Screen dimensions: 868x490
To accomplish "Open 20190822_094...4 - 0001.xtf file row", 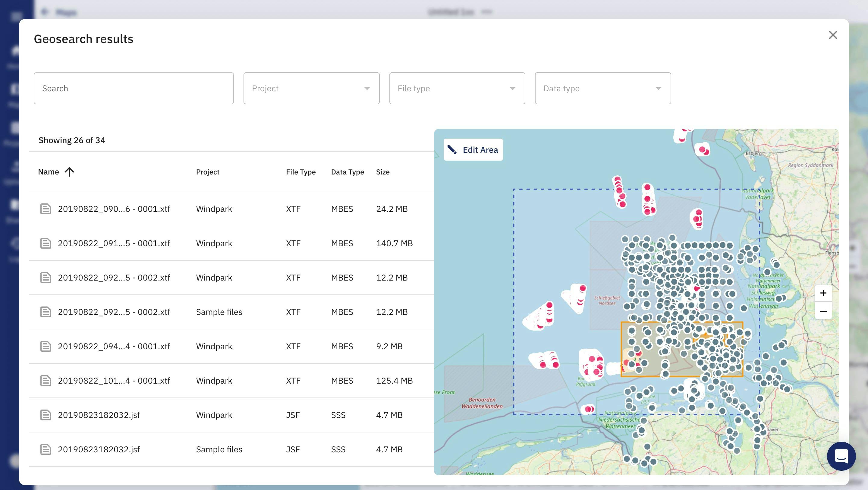I will (x=114, y=347).
